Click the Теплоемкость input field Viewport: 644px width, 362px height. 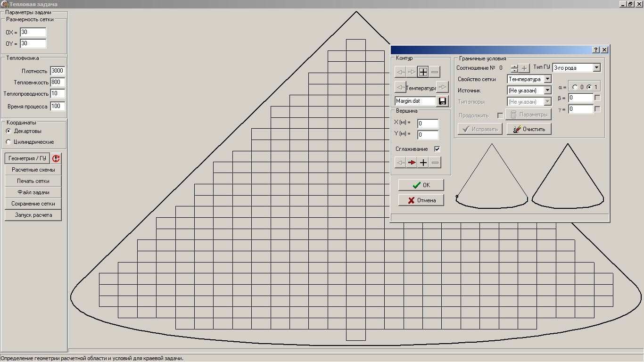click(58, 82)
